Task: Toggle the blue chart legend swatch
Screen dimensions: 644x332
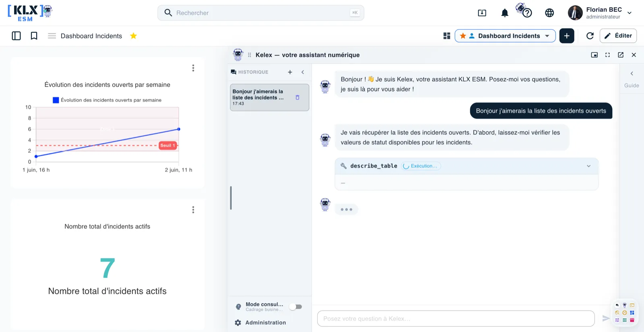Action: click(56, 100)
